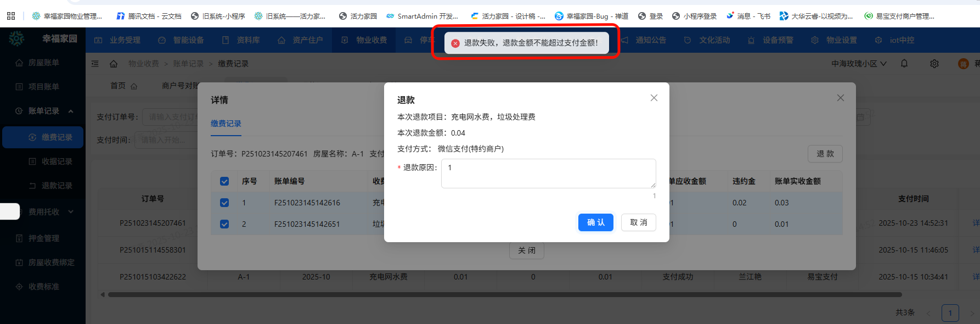The height and width of the screenshot is (324, 980).
Task: Click the notification bell icon
Action: pyautogui.click(x=904, y=64)
